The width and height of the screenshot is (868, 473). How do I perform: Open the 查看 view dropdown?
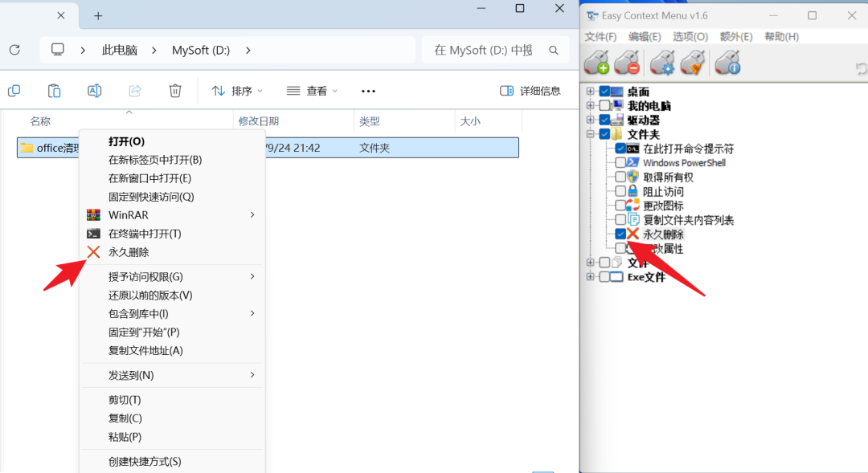[x=312, y=91]
